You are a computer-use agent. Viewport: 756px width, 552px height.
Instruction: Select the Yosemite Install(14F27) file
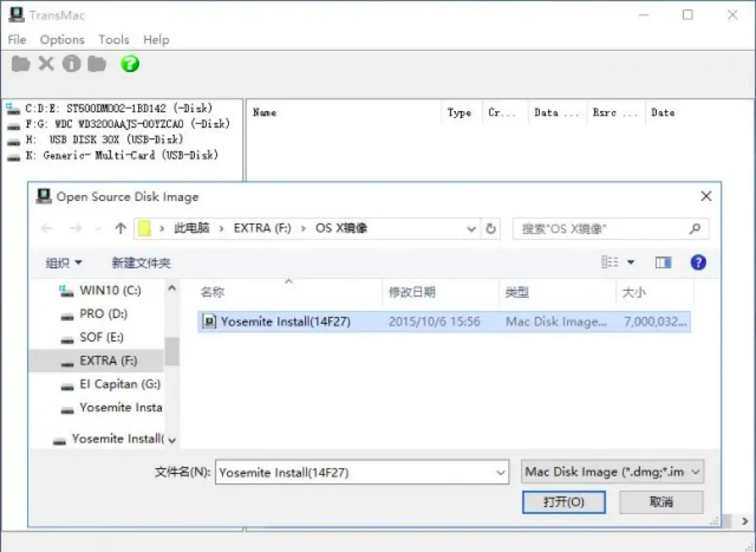point(444,321)
